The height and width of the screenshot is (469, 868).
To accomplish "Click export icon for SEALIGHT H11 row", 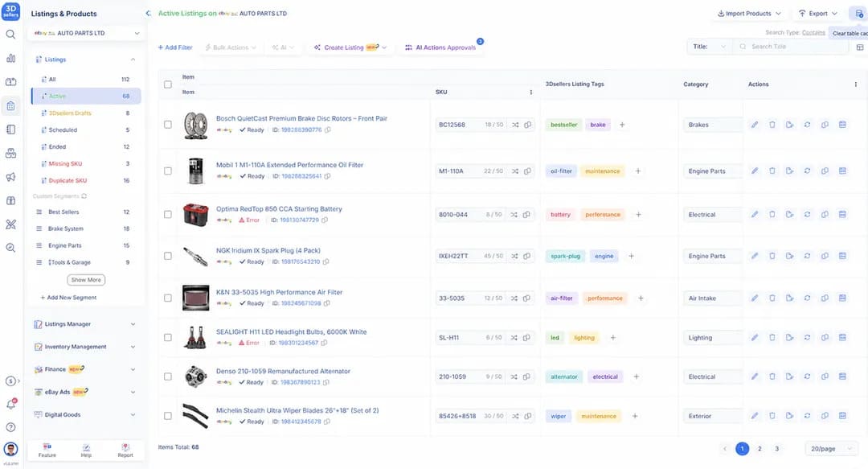I will pyautogui.click(x=789, y=337).
